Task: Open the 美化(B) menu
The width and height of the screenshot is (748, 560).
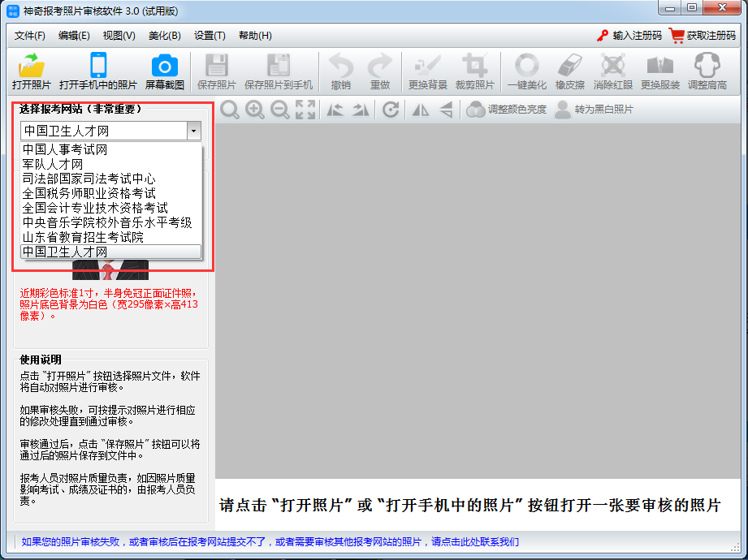Action: [x=165, y=36]
